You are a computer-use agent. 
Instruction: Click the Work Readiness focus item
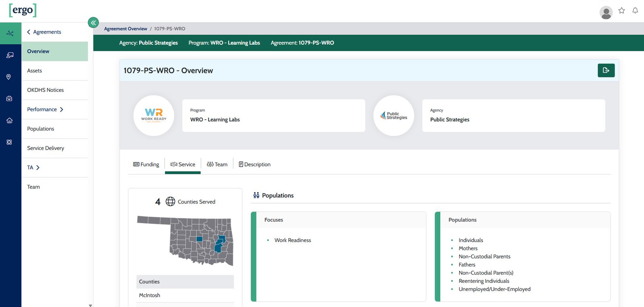point(293,240)
